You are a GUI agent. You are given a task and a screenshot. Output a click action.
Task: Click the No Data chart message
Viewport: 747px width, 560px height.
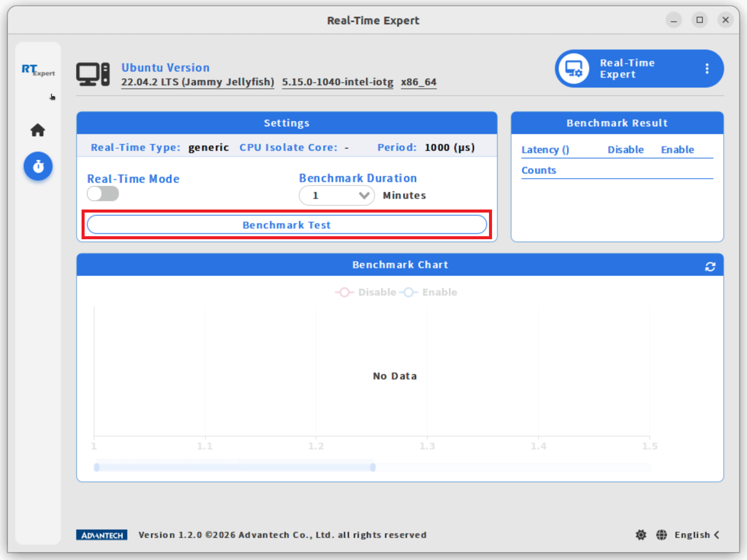click(395, 376)
